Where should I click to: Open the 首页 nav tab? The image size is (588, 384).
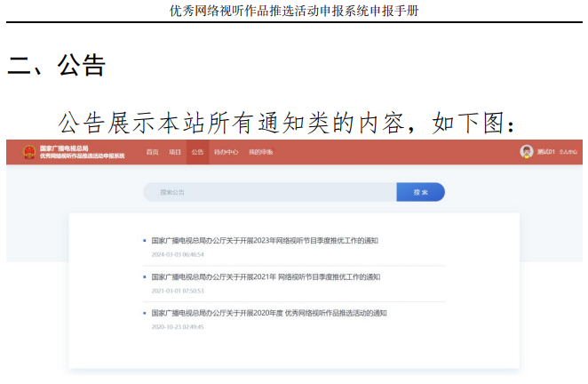tap(153, 152)
